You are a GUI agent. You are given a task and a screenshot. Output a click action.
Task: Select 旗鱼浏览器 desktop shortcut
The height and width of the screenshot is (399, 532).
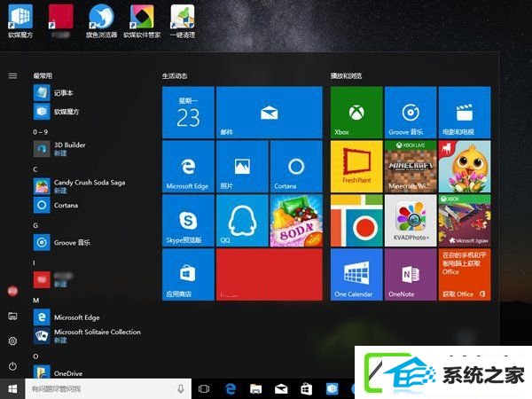click(x=101, y=21)
